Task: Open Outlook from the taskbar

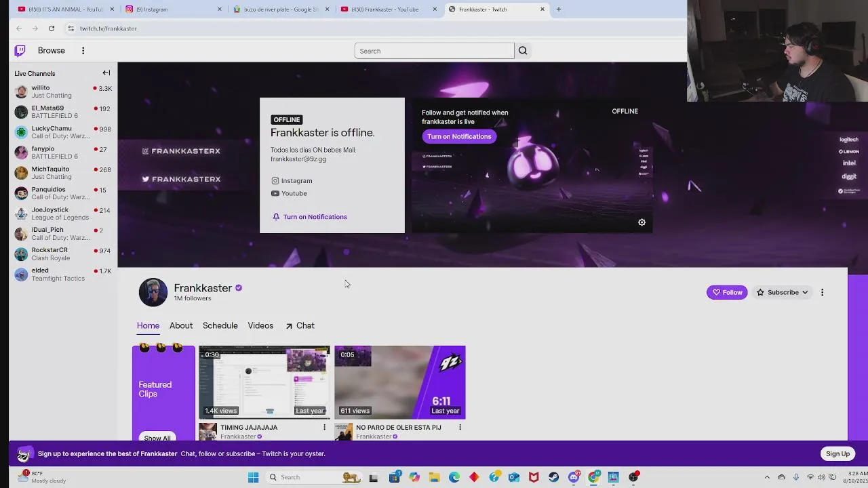Action: [514, 477]
